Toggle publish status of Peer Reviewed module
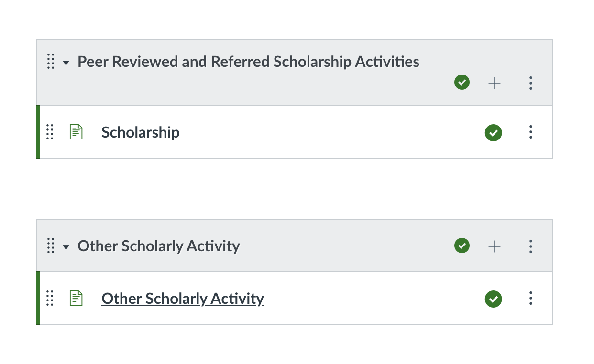This screenshot has height=364, width=594. 462,83
